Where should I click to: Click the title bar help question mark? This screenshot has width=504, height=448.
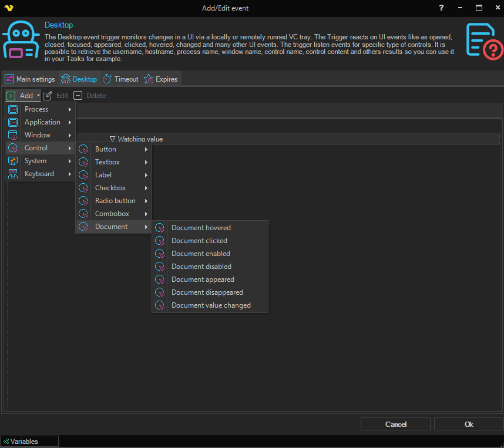point(441,8)
